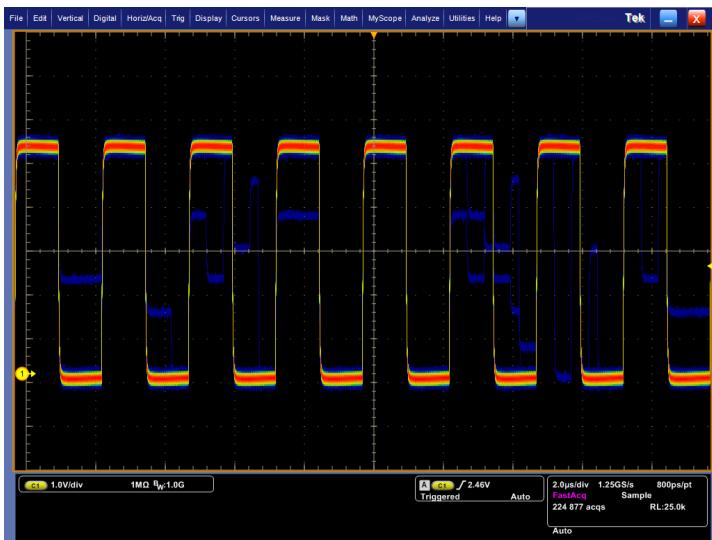Image resolution: width=712 pixels, height=540 pixels.
Task: Click the rising edge trigger slope icon
Action: [x=461, y=485]
